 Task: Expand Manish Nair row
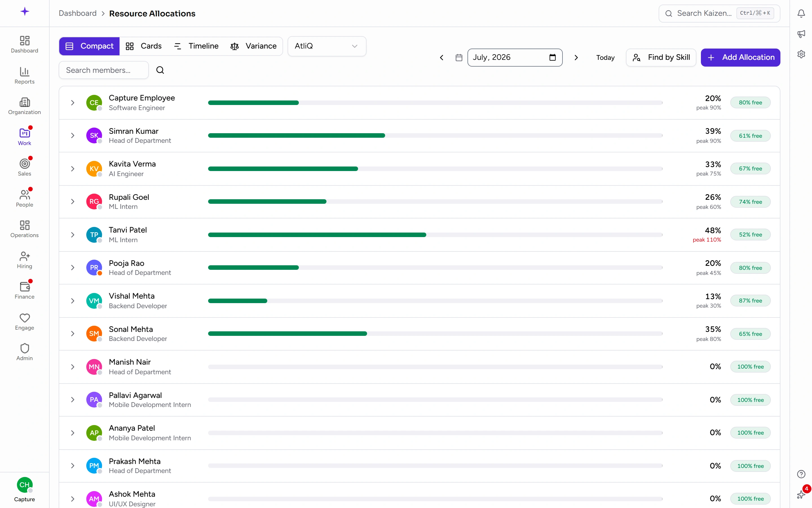pyautogui.click(x=72, y=367)
